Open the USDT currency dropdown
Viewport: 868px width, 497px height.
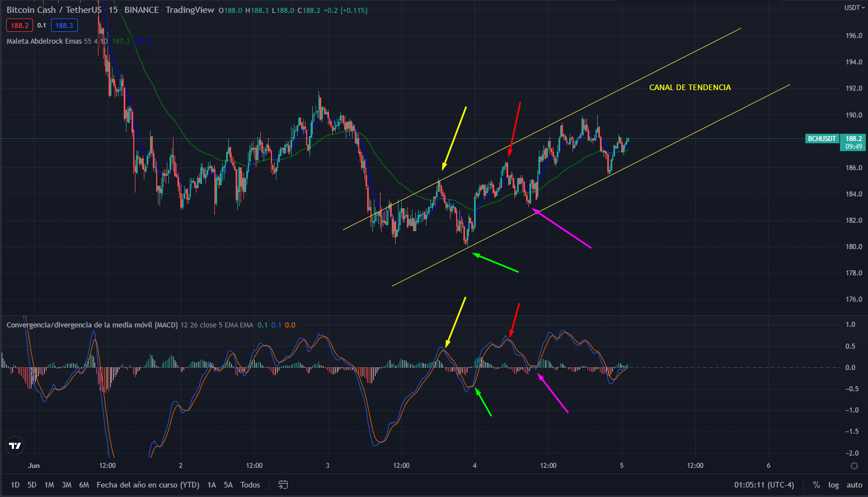click(x=854, y=8)
